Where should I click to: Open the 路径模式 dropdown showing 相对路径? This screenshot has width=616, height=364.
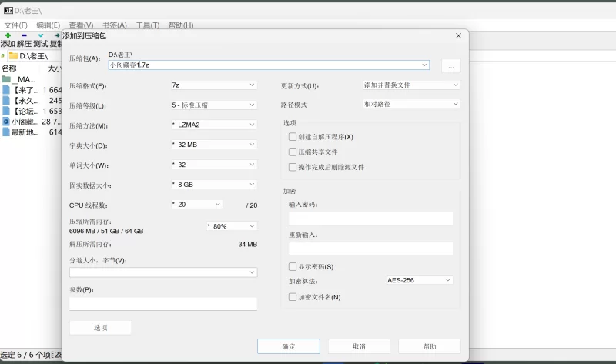pyautogui.click(x=412, y=104)
